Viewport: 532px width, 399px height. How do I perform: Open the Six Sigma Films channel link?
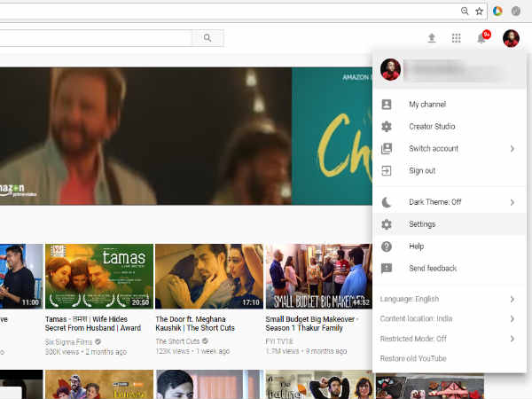click(67, 340)
